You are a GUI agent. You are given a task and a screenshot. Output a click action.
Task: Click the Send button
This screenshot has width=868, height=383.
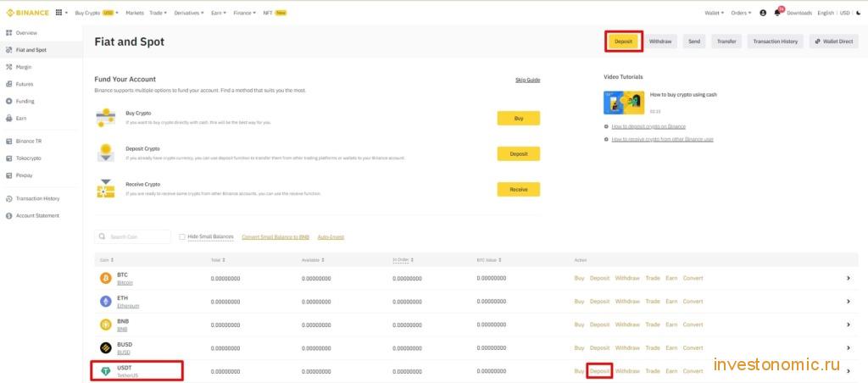coord(694,42)
